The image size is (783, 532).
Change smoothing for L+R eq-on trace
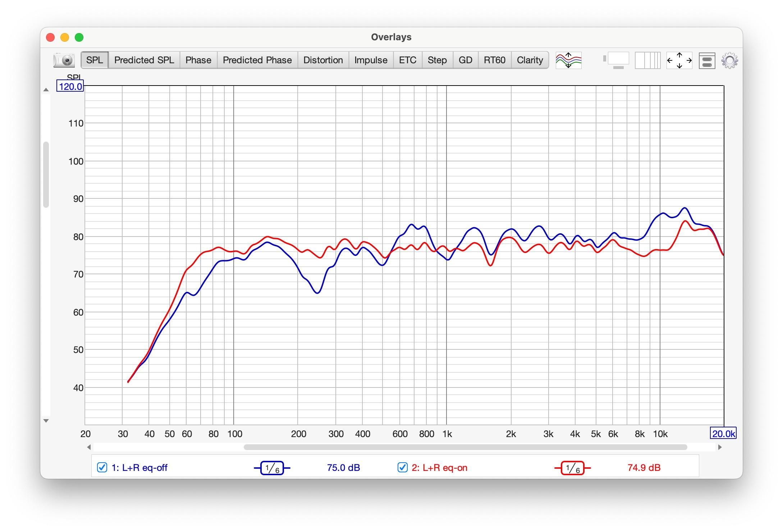(572, 468)
